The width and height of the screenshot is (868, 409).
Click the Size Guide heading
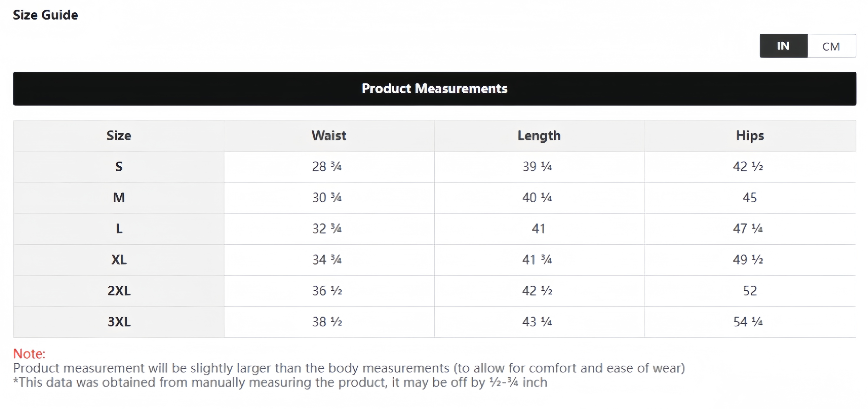[46, 15]
